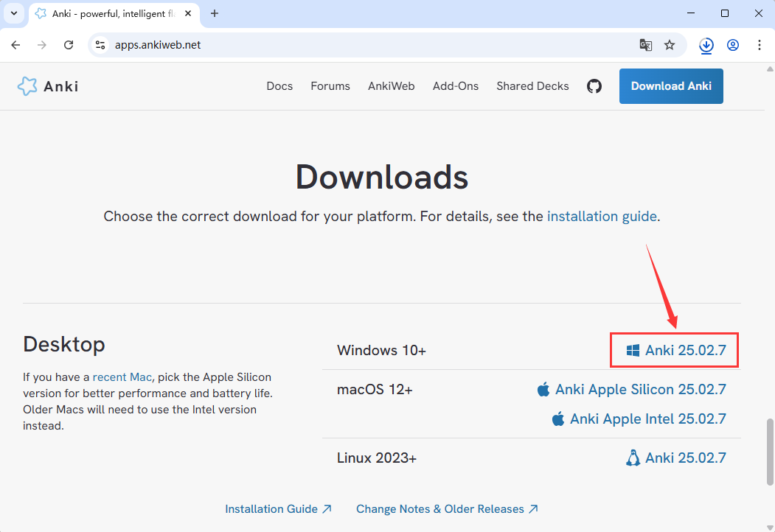This screenshot has height=532, width=775.
Task: Open Chrome's three-dot menu
Action: tap(760, 45)
